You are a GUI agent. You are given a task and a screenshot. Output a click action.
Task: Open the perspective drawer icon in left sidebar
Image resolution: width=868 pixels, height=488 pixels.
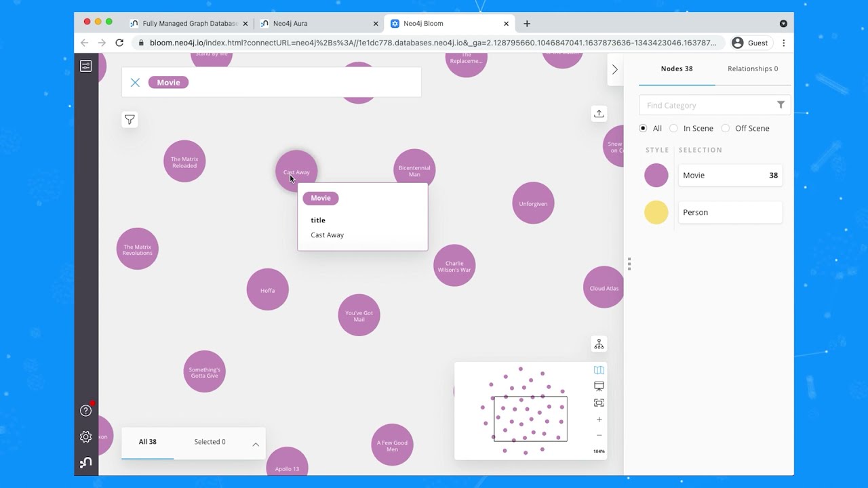pyautogui.click(x=86, y=66)
